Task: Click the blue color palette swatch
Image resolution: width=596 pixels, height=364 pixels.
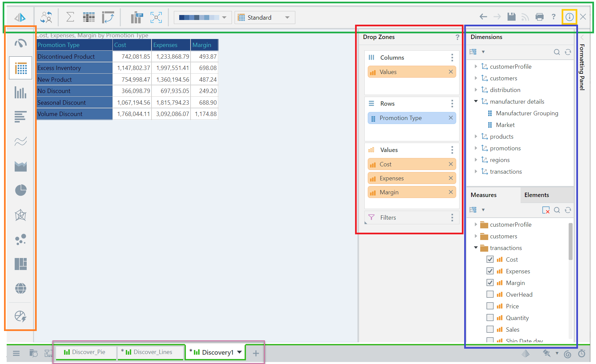Action: pyautogui.click(x=199, y=17)
